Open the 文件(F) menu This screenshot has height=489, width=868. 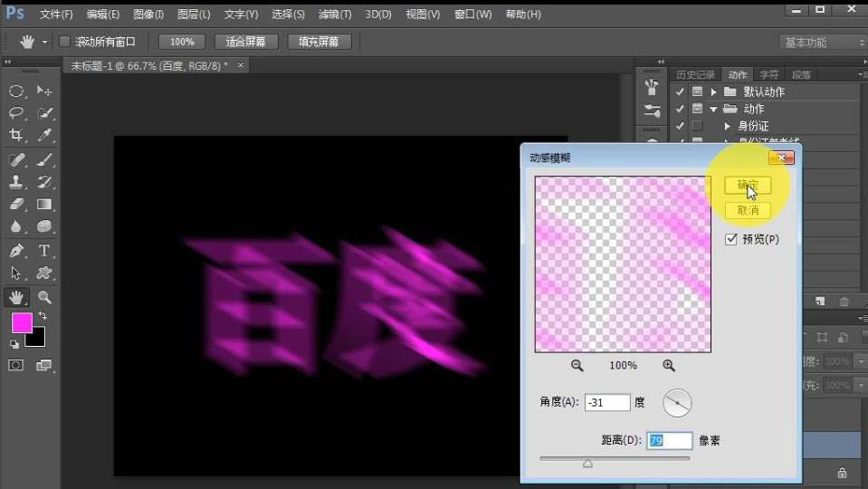click(x=56, y=14)
